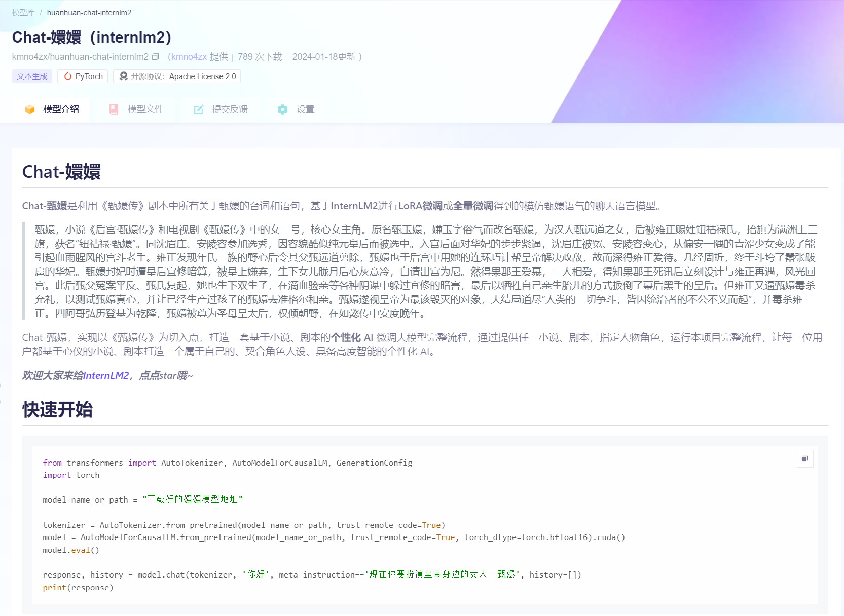Click the line 'import torch' in code
This screenshot has width=844, height=616.
[x=71, y=475]
